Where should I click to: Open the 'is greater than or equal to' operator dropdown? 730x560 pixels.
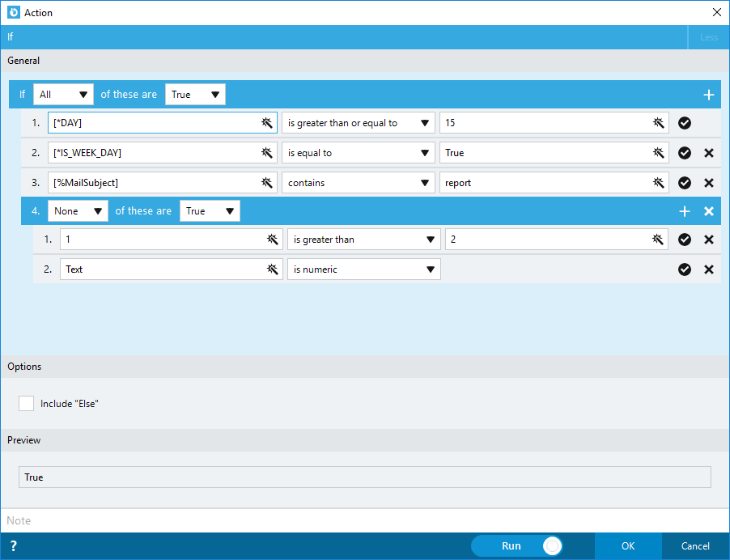(x=359, y=122)
